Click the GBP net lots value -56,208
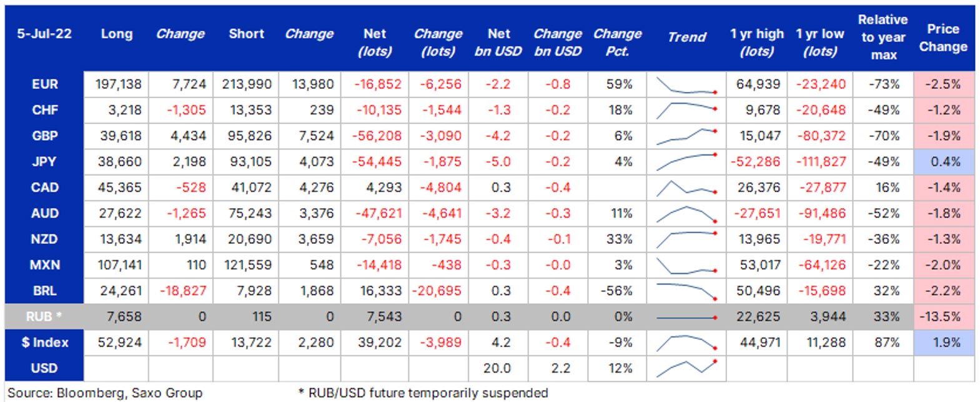Image resolution: width=980 pixels, height=402 pixels. click(x=377, y=136)
